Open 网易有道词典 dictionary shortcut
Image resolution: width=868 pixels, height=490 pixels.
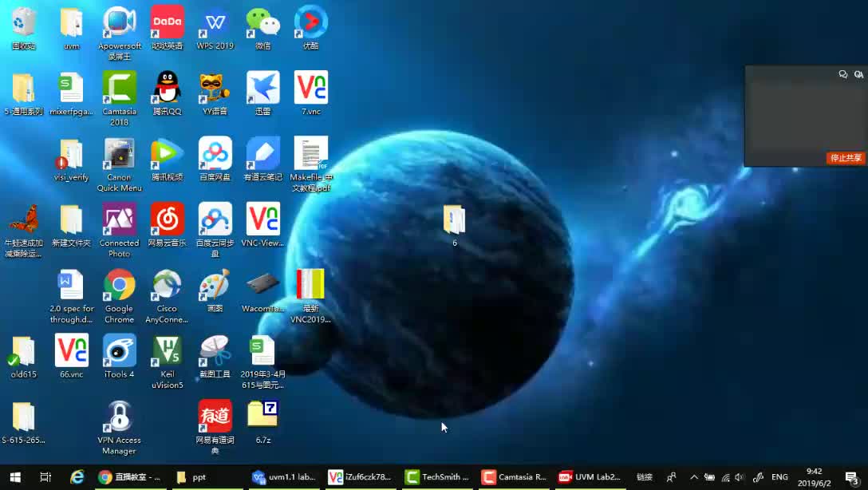(215, 427)
